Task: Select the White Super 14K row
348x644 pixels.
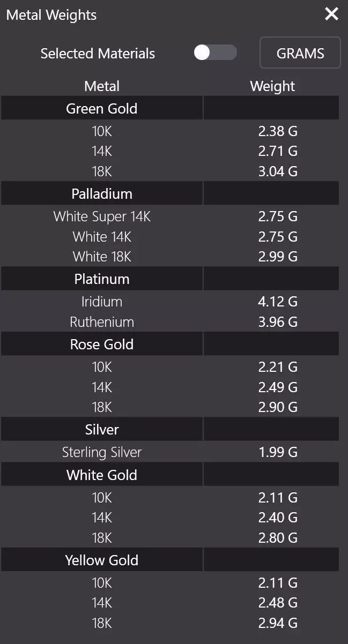Action: click(x=102, y=216)
